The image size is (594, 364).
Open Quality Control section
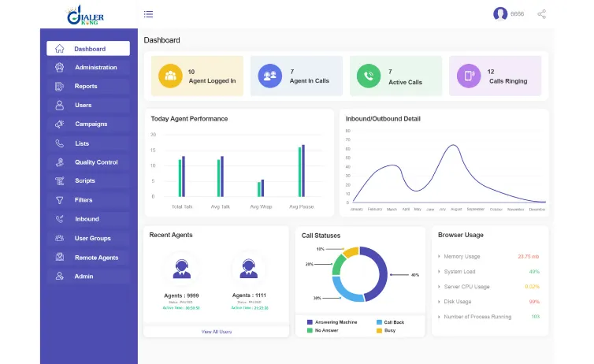tap(88, 162)
